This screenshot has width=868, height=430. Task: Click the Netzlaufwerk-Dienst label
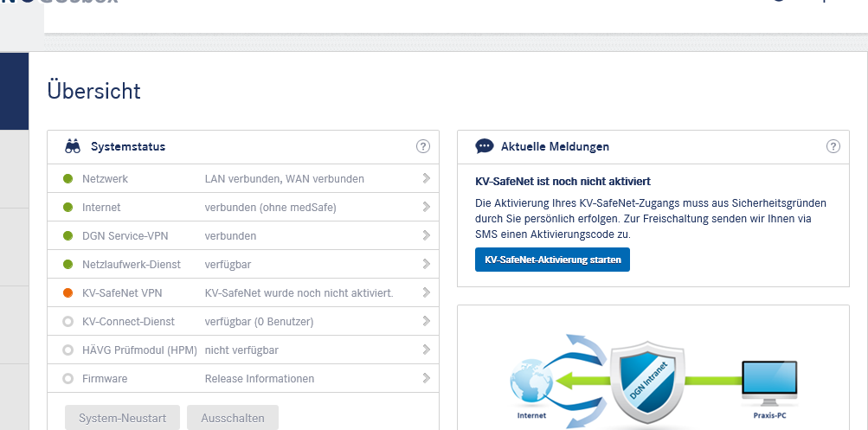coord(132,265)
